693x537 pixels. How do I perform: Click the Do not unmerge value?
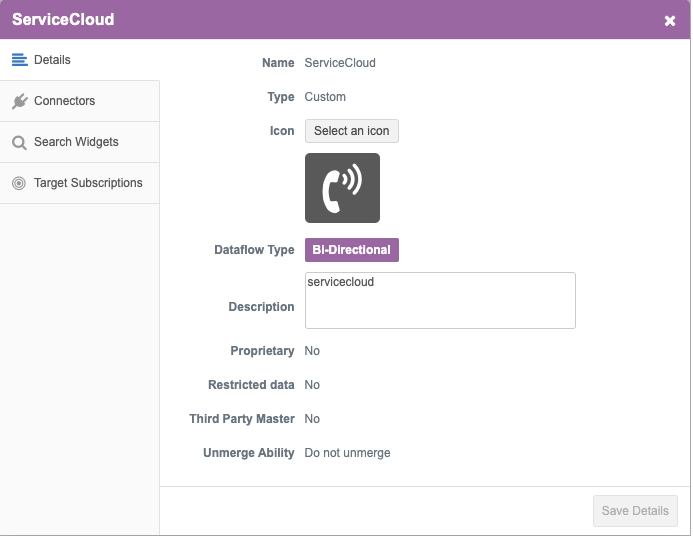(x=348, y=453)
